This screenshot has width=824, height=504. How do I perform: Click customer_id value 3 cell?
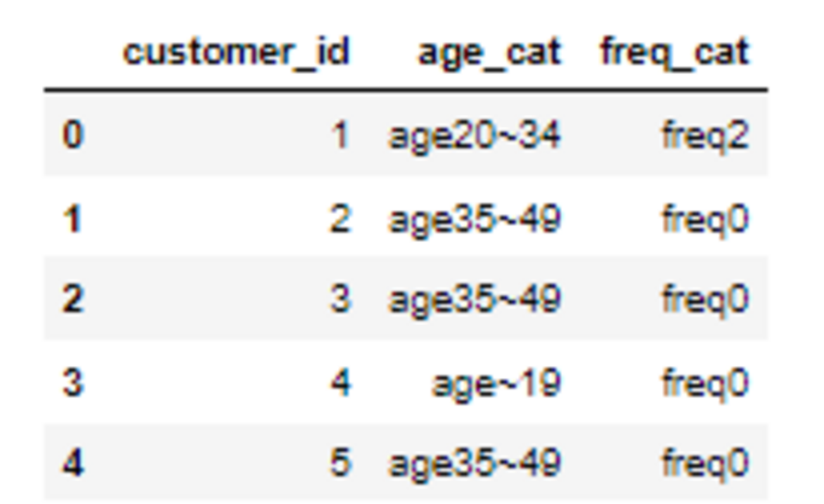pyautogui.click(x=340, y=299)
